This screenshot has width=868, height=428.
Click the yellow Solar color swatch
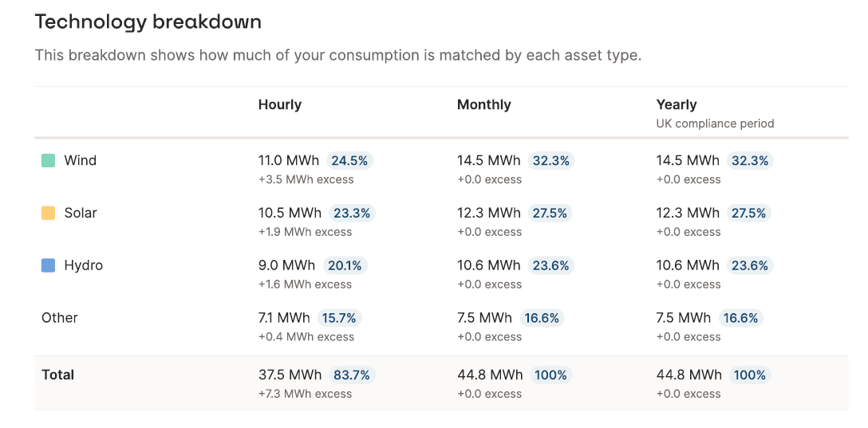(48, 213)
